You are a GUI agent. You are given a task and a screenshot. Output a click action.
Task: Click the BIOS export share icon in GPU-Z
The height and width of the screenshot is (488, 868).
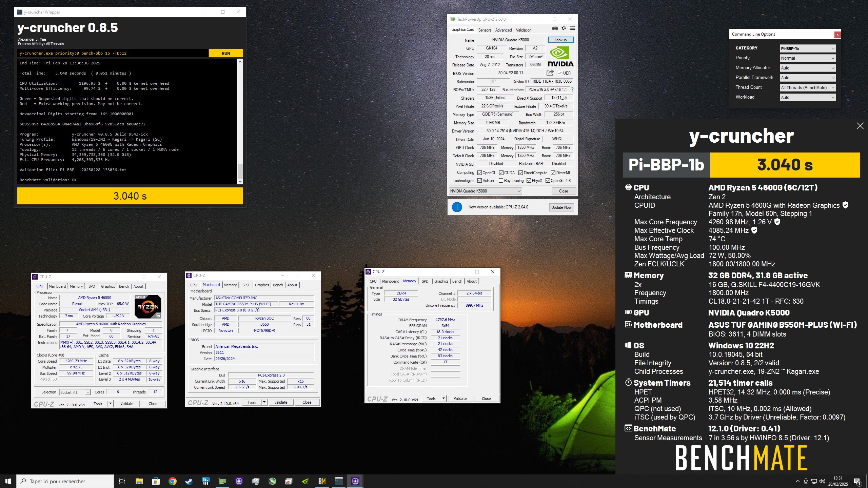(x=550, y=73)
